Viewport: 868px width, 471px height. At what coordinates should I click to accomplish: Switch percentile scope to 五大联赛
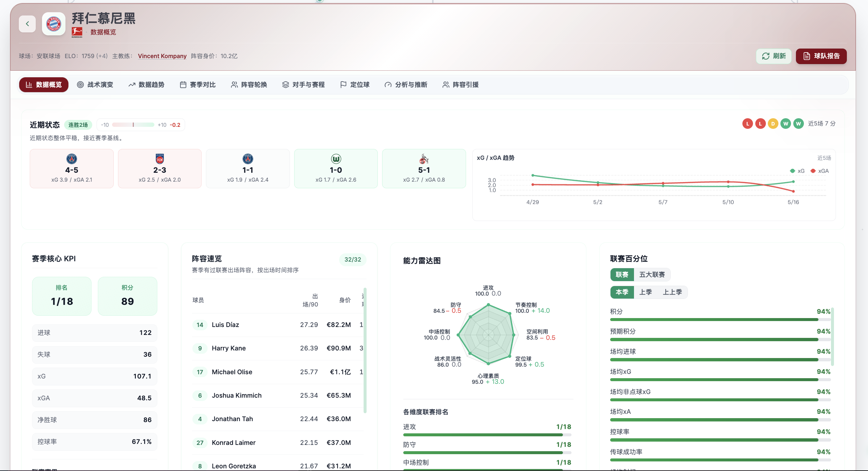[x=652, y=274]
